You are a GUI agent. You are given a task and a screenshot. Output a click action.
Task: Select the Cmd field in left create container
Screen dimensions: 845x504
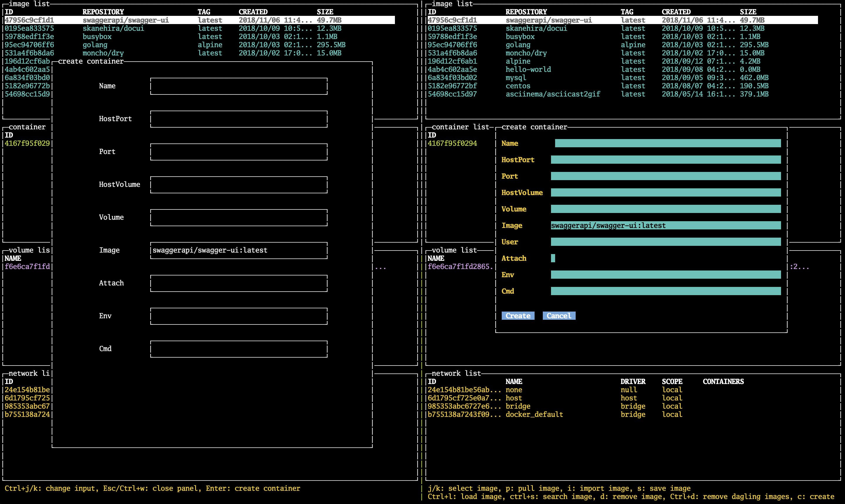[x=239, y=349]
